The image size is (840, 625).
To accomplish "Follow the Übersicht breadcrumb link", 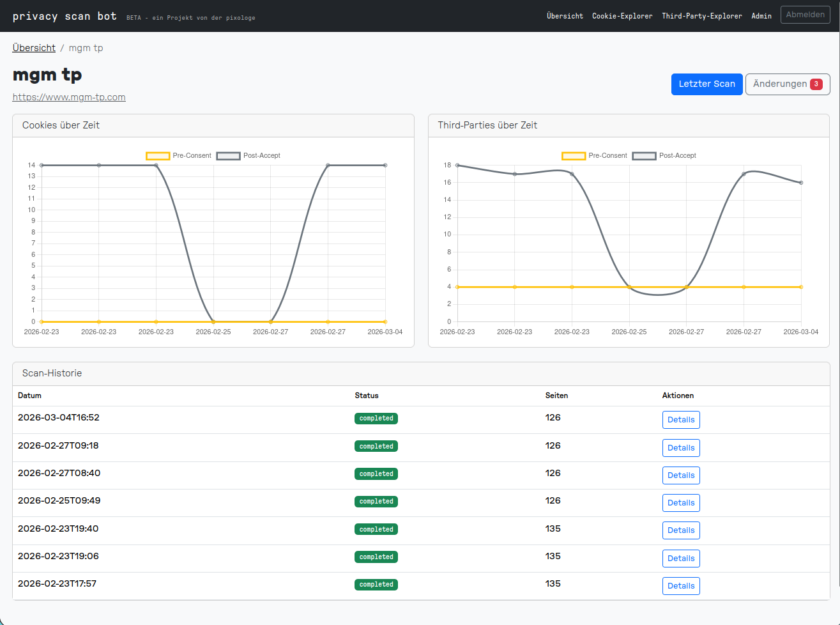I will click(34, 48).
